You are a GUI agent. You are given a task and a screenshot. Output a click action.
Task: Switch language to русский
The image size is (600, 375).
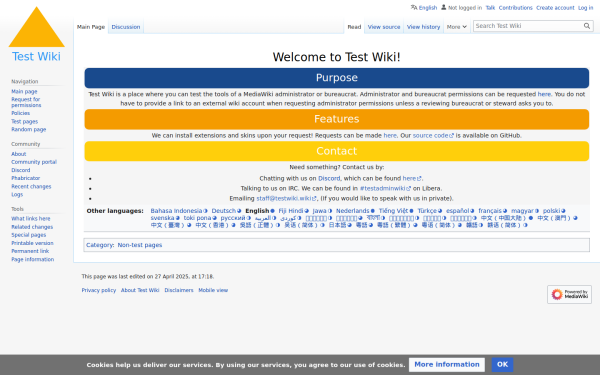coord(233,218)
